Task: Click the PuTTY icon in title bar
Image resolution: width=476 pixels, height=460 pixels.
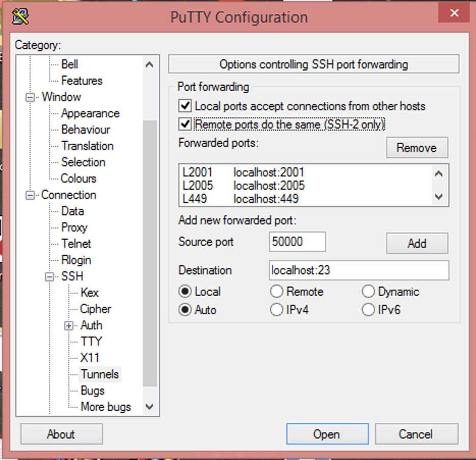Action: [x=20, y=16]
